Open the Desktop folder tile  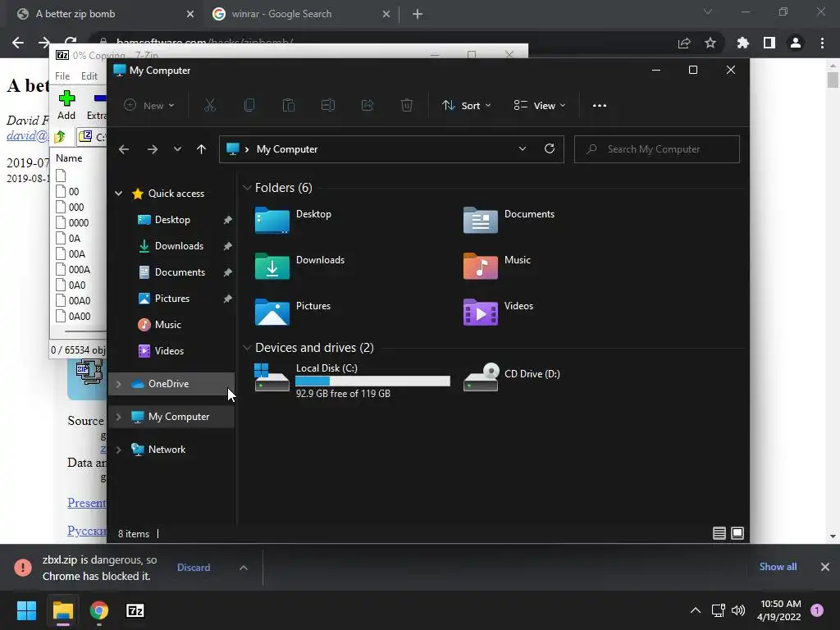point(294,220)
